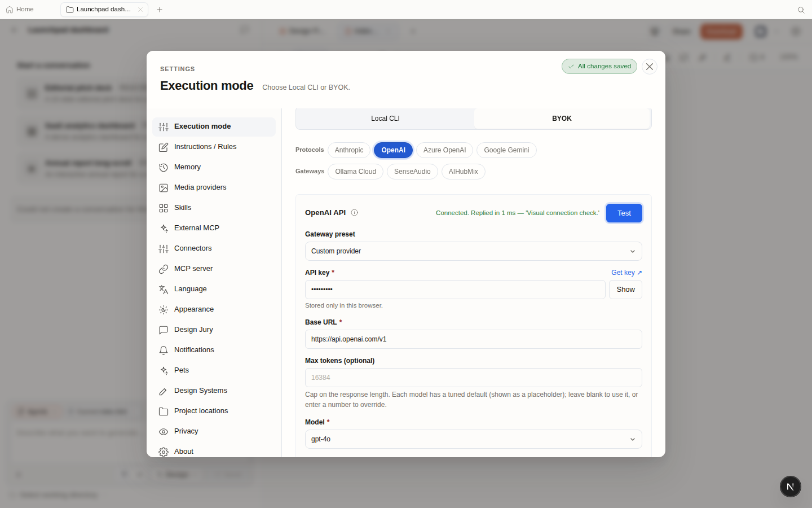
Task: Open a new tab with the plus icon
Action: (x=160, y=10)
